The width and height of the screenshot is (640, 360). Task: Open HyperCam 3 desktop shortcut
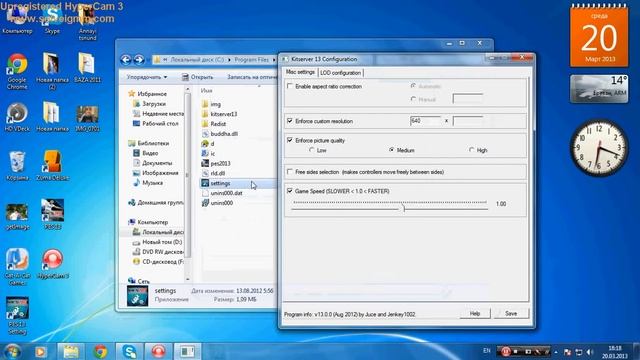click(x=53, y=263)
